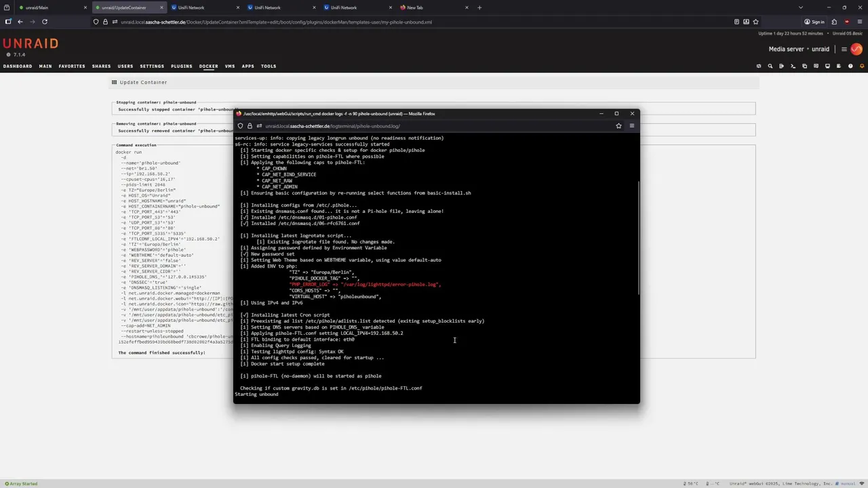Open the Main menu in Unraid

click(45, 66)
